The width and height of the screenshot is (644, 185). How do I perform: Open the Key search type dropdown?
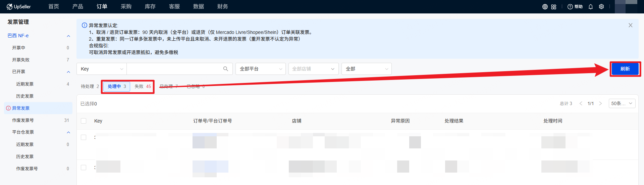(x=102, y=69)
